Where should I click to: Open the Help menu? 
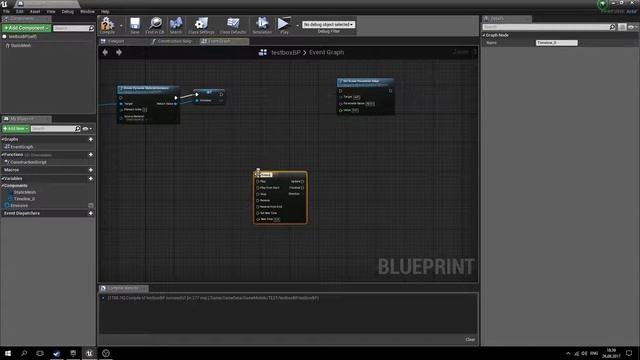tap(105, 11)
